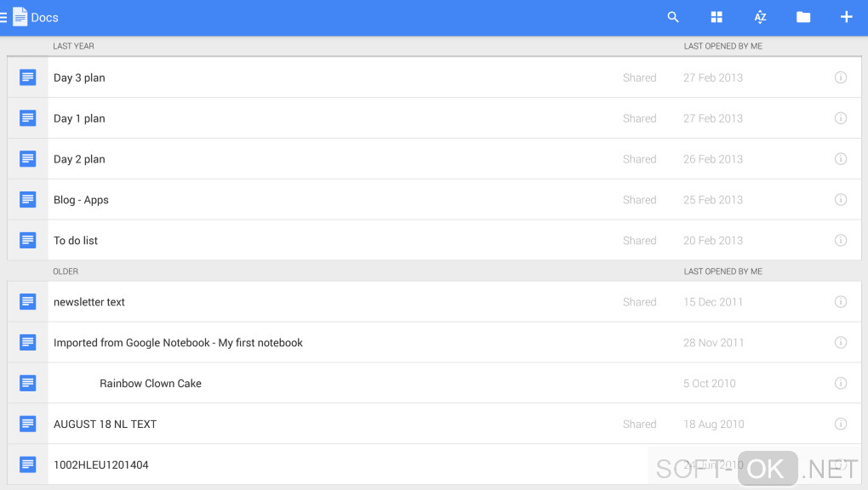
Task: Open hamburger navigation menu
Action: tap(4, 17)
